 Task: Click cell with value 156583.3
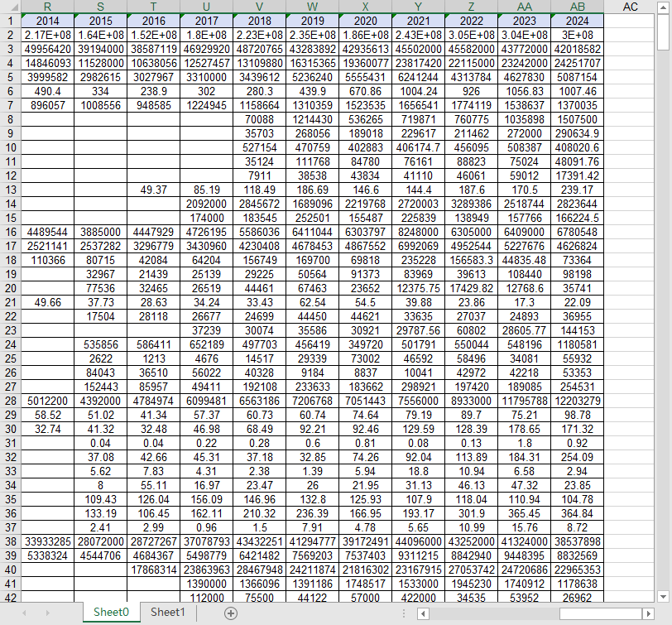point(472,260)
